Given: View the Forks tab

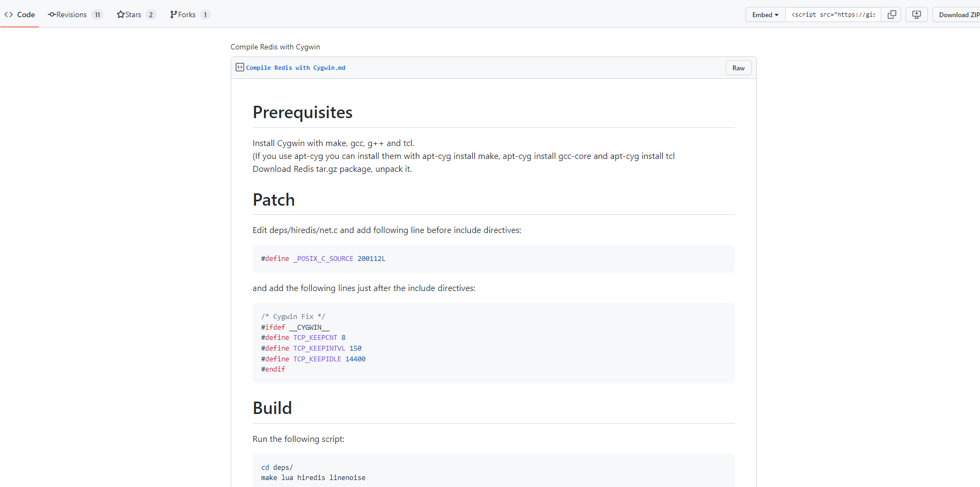Looking at the screenshot, I should point(190,14).
